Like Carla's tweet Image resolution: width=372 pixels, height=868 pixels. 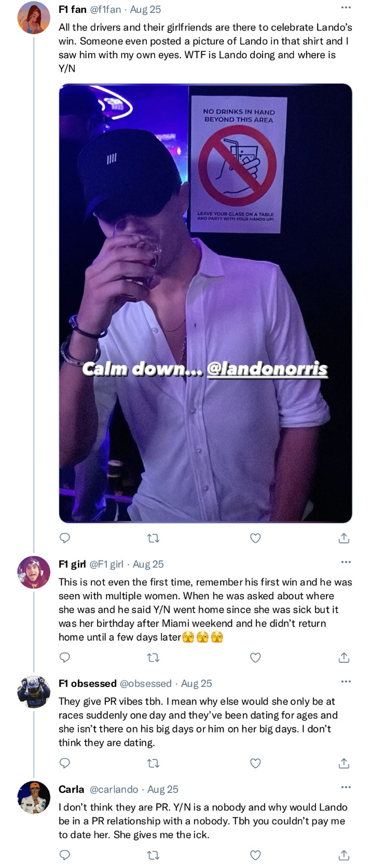pyautogui.click(x=255, y=855)
